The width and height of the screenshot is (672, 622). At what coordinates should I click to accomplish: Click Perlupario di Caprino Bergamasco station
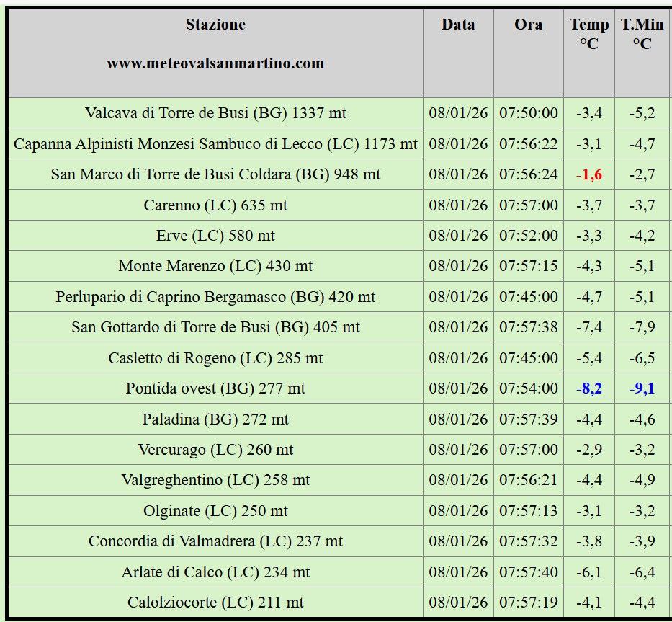click(x=215, y=297)
